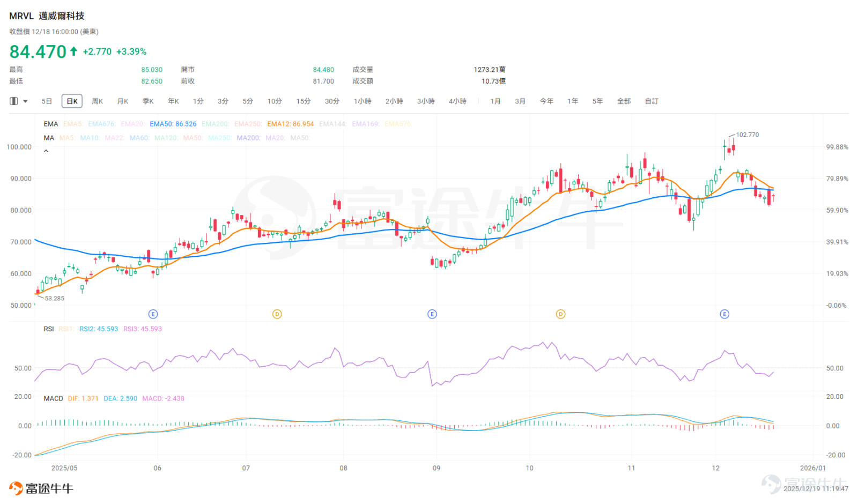Open the dividend D marker near 07

(277, 314)
